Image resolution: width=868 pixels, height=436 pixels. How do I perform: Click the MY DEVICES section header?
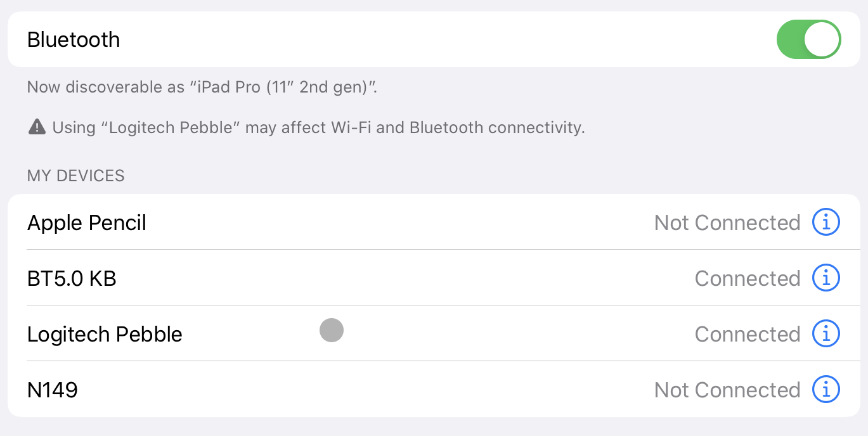coord(76,176)
